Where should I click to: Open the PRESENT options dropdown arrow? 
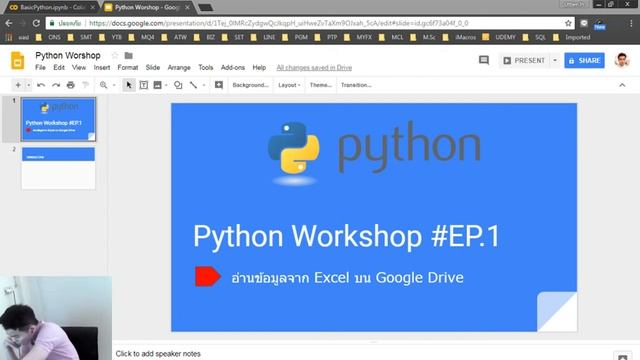coord(555,60)
